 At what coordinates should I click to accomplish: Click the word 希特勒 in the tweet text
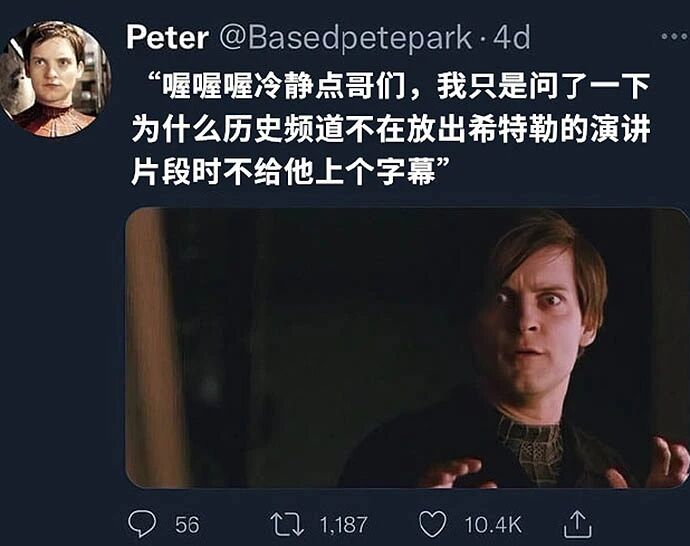(513, 129)
